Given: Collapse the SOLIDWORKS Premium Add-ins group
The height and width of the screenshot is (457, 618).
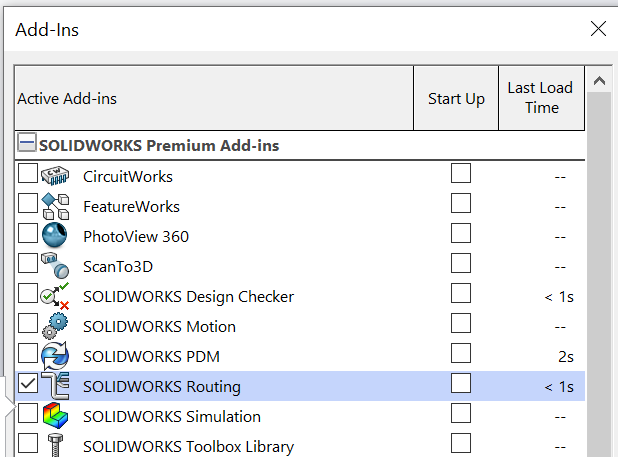Looking at the screenshot, I should coord(26,145).
